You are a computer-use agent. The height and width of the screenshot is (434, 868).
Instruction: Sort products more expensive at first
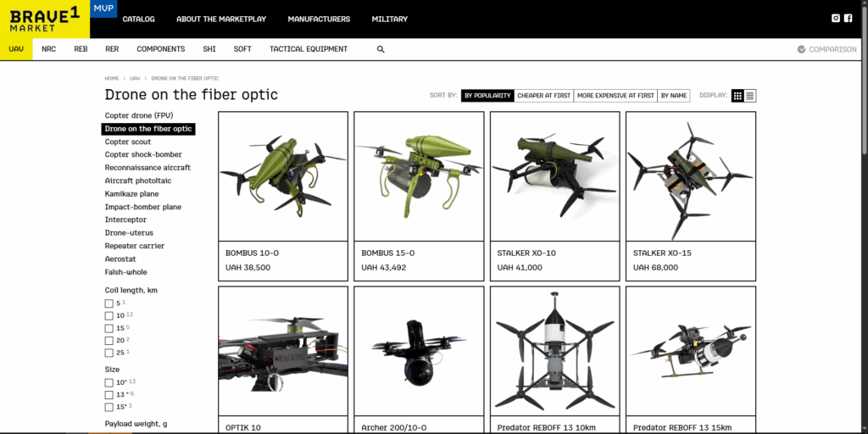coord(615,96)
